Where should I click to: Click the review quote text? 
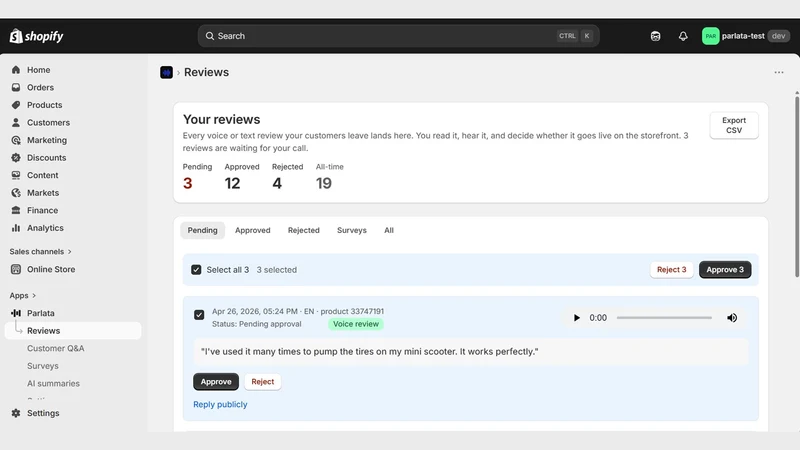(x=369, y=352)
